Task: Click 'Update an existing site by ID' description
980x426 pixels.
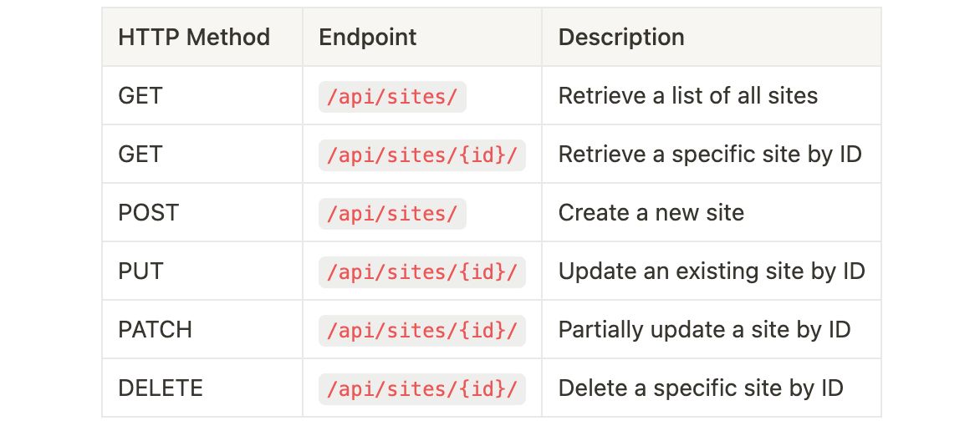Action: pyautogui.click(x=712, y=271)
